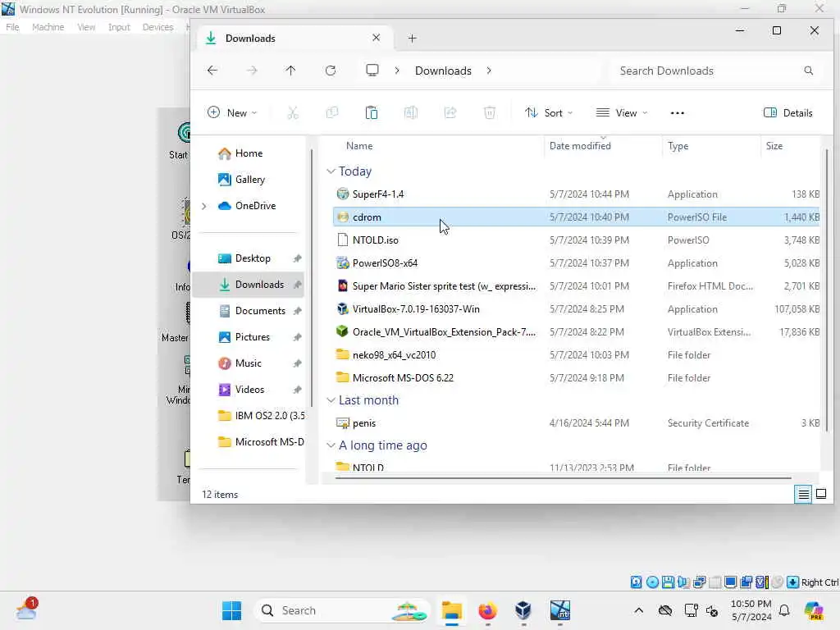Add a new Explorer tab
The width and height of the screenshot is (840, 630).
412,38
